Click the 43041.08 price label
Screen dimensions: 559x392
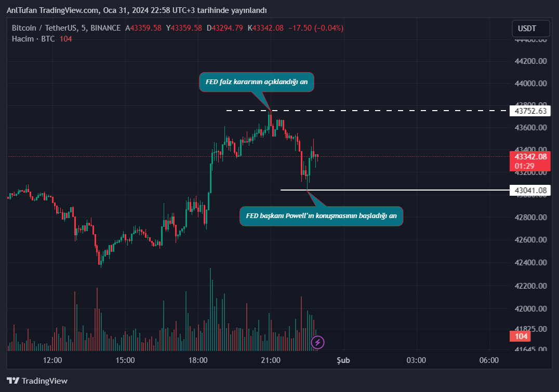pos(531,190)
